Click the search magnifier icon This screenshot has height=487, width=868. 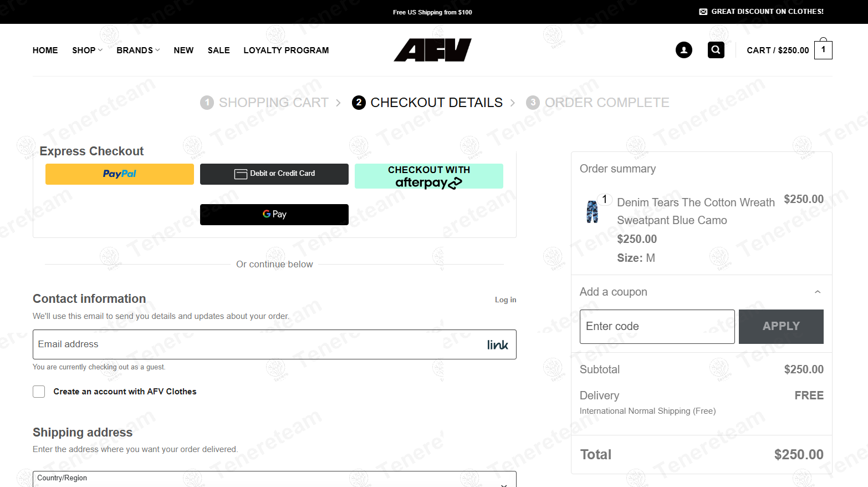click(716, 50)
